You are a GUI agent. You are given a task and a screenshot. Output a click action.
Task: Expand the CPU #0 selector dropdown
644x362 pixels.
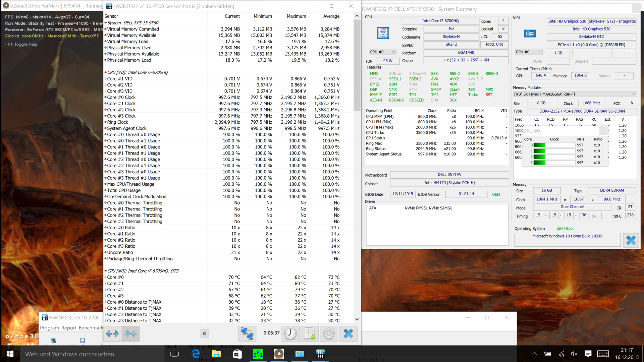pos(383,52)
